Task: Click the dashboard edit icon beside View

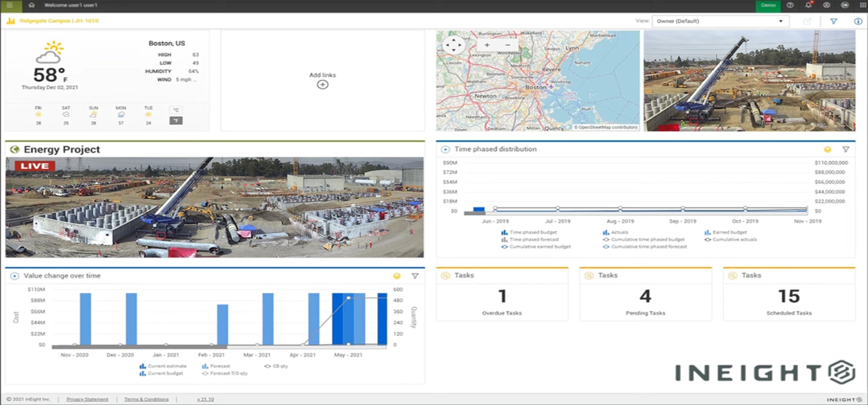Action: click(807, 21)
